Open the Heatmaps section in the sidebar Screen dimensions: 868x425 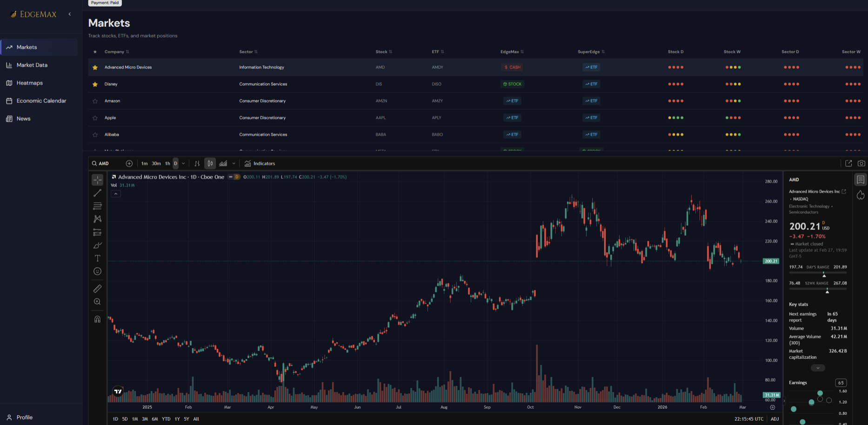click(x=30, y=82)
